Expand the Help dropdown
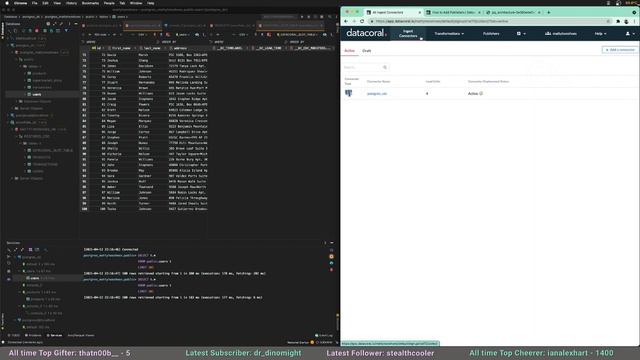Viewport: 640px width, 360px height. click(x=600, y=33)
